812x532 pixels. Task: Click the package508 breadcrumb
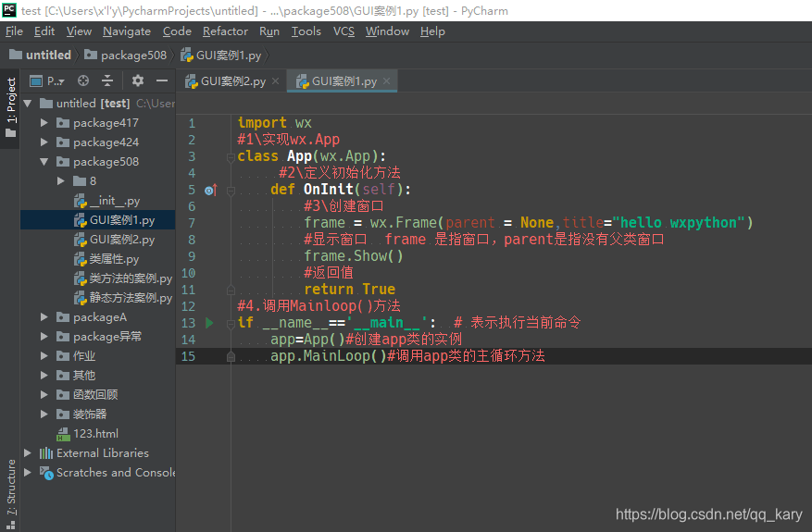click(x=125, y=55)
